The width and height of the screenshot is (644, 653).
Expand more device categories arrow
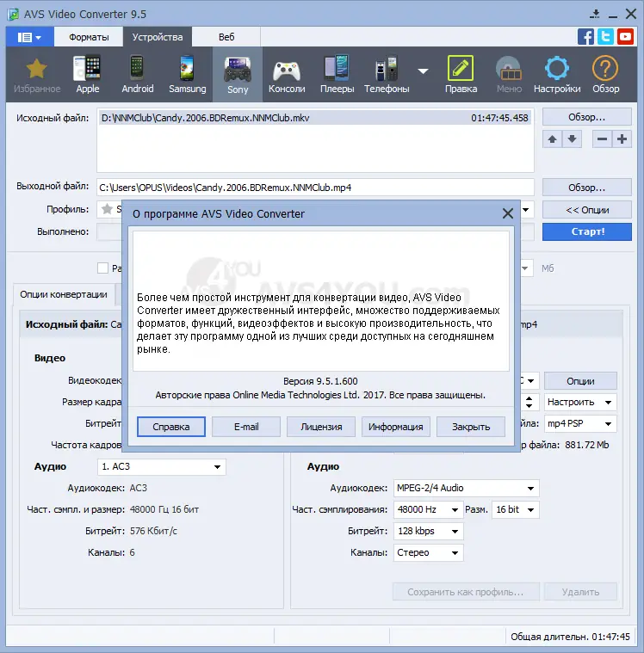click(x=423, y=71)
